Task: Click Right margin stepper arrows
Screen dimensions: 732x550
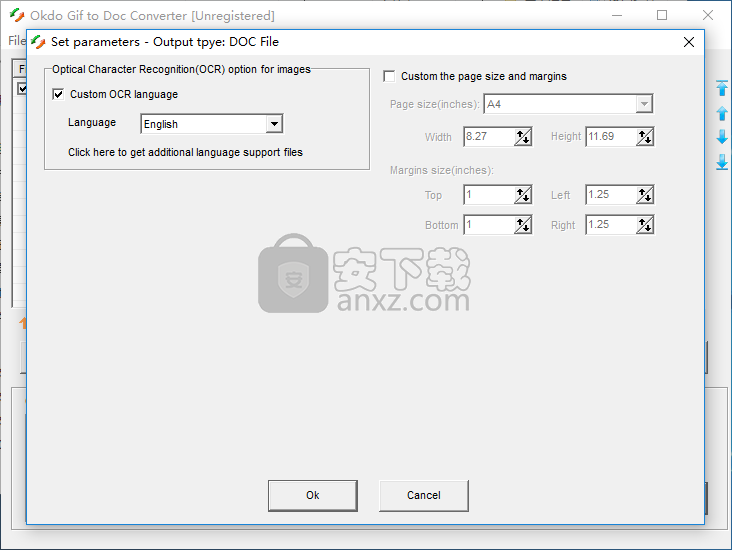Action: pos(645,225)
